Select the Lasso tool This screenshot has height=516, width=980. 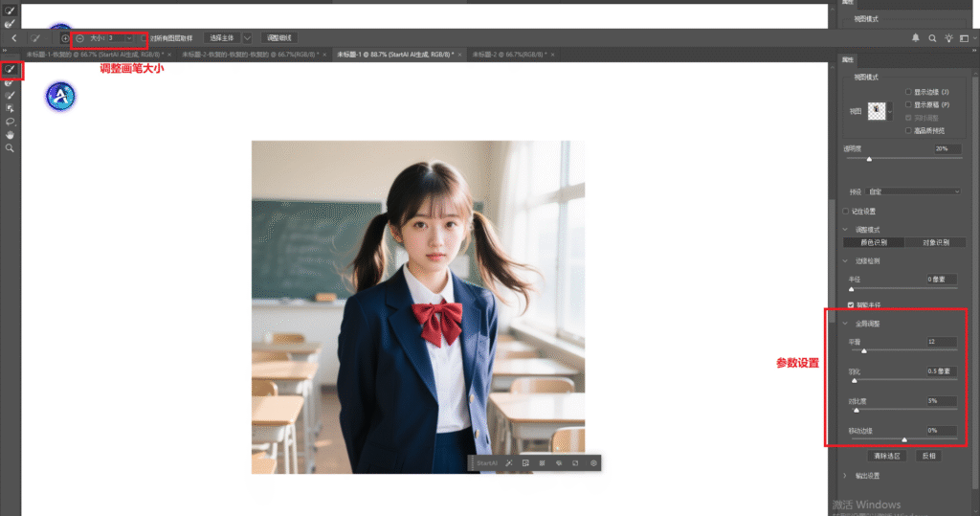click(x=11, y=122)
